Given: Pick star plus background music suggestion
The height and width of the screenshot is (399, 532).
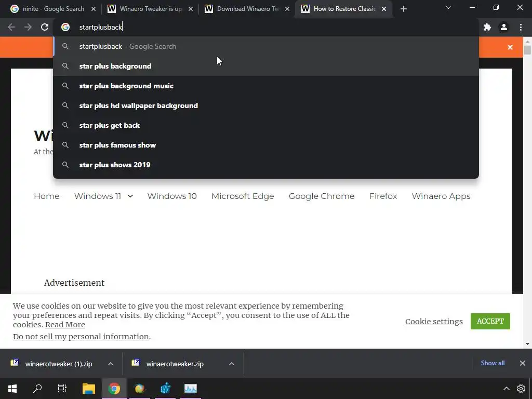Looking at the screenshot, I should coord(265,86).
